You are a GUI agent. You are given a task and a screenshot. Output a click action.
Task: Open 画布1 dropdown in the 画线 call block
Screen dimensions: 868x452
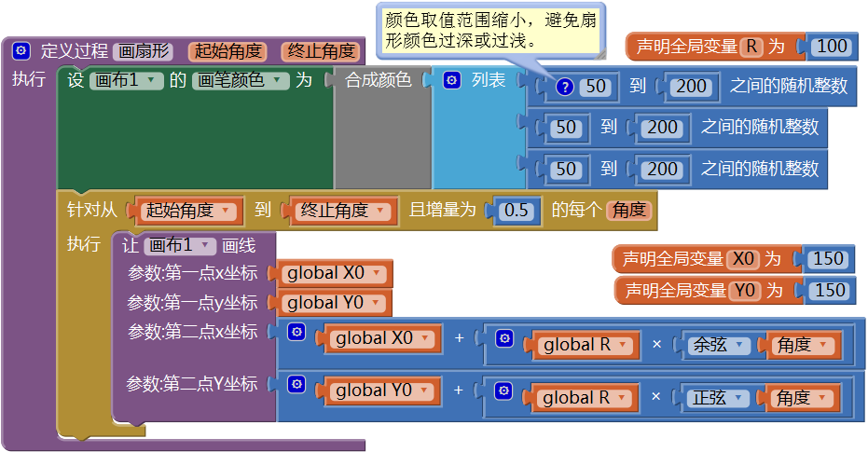(180, 245)
